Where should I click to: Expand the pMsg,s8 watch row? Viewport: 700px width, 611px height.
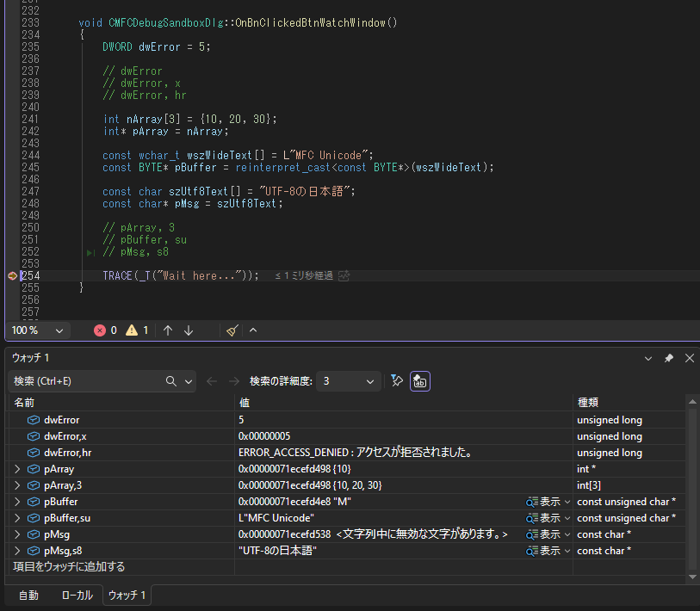[x=17, y=551]
